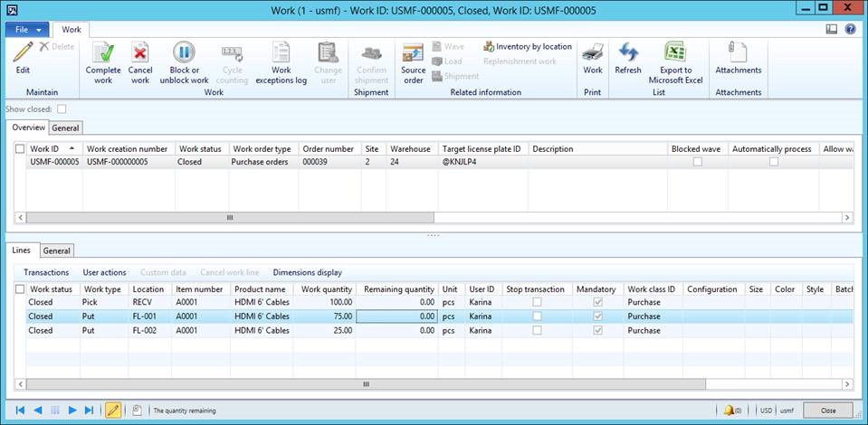868x425 pixels.
Task: Click the Complete work icon
Action: coord(103,52)
